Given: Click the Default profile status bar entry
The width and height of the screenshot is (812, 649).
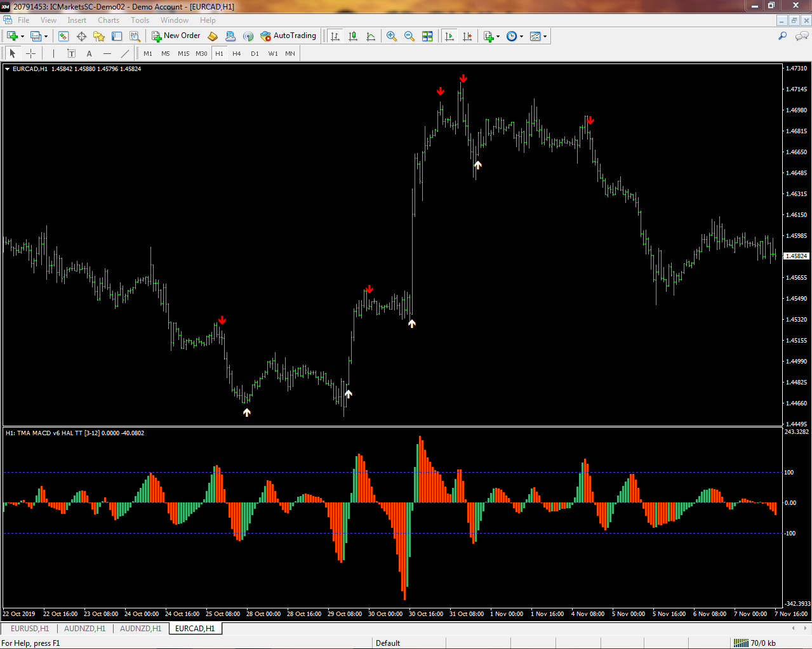Looking at the screenshot, I should point(388,643).
